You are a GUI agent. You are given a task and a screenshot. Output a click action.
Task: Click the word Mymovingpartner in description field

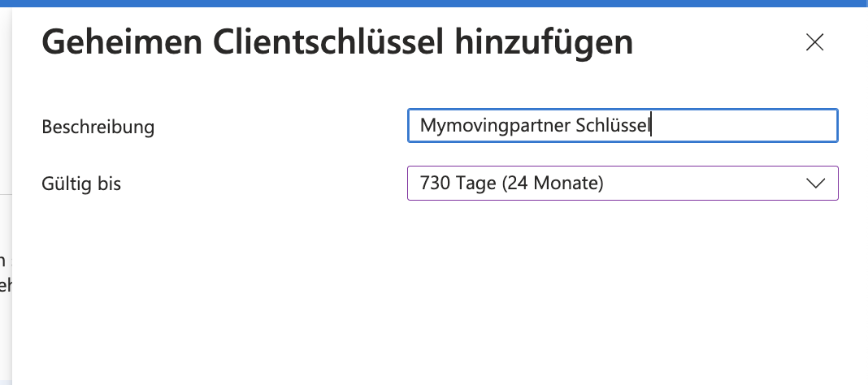pyautogui.click(x=495, y=126)
